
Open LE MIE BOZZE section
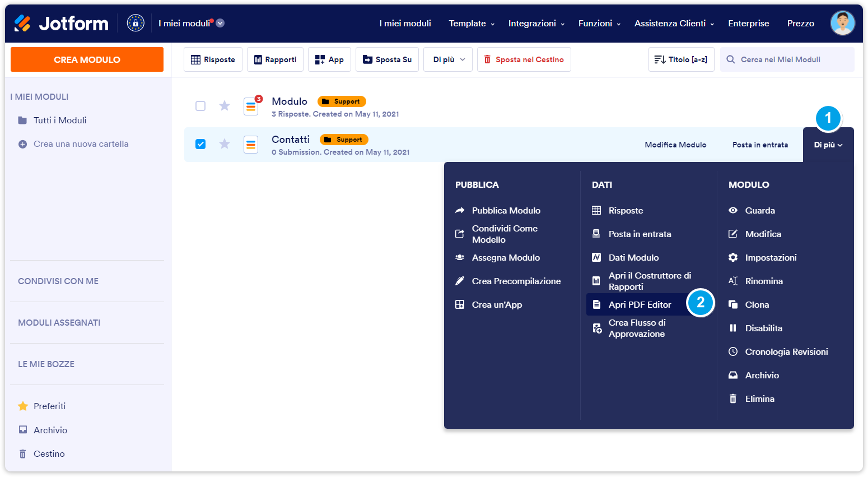click(46, 364)
